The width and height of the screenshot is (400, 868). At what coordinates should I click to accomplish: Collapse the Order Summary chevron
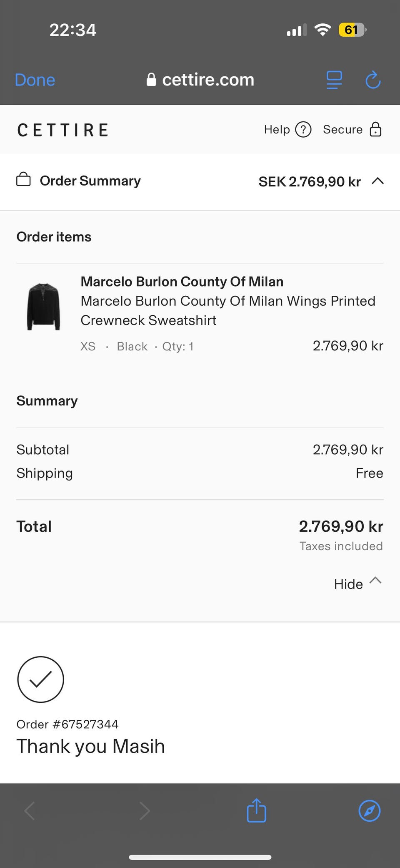[377, 181]
